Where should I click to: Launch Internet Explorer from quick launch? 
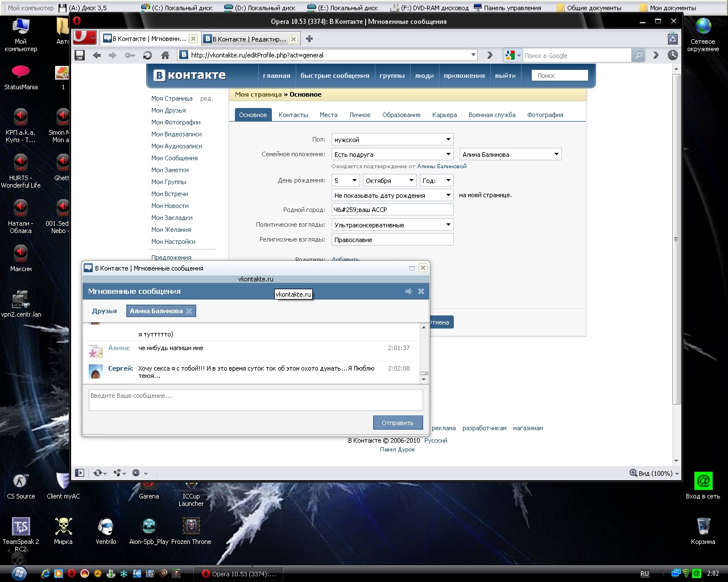pos(46,573)
